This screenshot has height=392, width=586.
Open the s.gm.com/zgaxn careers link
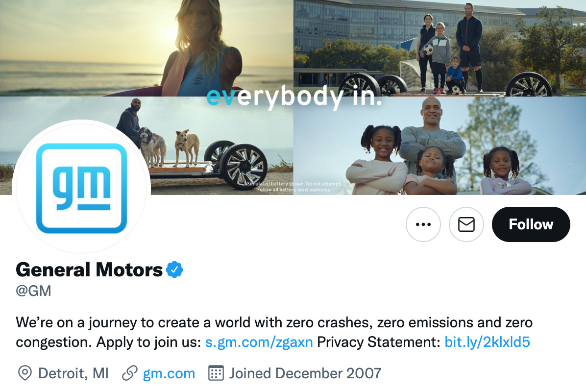(259, 342)
